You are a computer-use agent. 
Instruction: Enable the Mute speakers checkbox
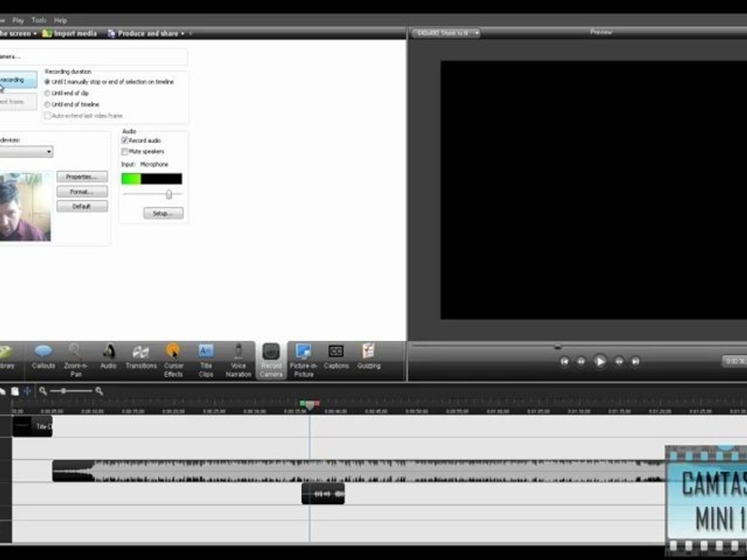[124, 152]
